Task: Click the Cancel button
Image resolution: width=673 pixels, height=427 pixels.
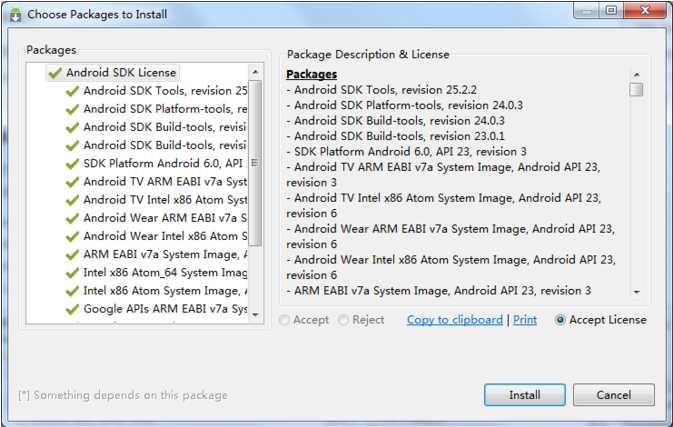Action: [613, 395]
